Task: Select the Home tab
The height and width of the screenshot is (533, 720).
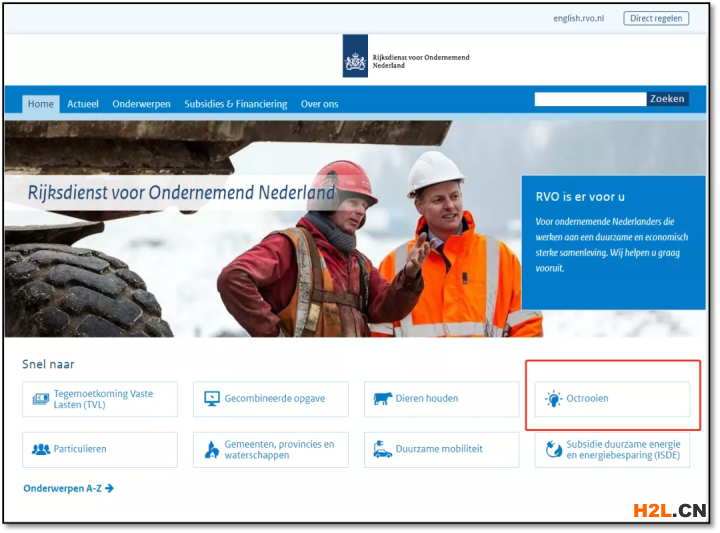Action: point(41,104)
